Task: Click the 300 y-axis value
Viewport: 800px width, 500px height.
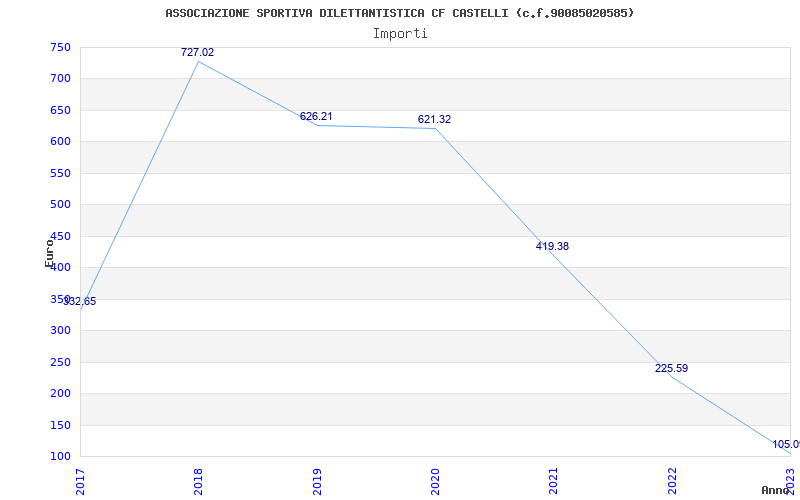Action: (x=60, y=331)
